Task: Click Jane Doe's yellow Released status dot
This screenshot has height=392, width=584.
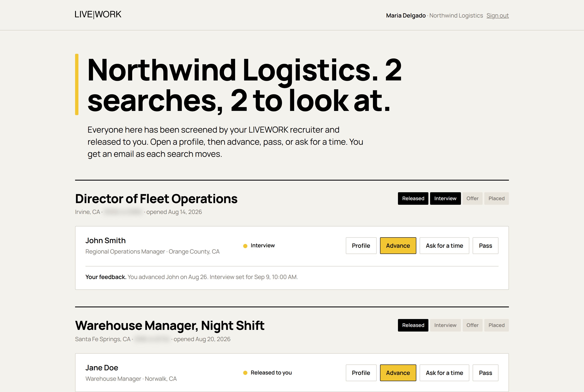Action: tap(245, 373)
